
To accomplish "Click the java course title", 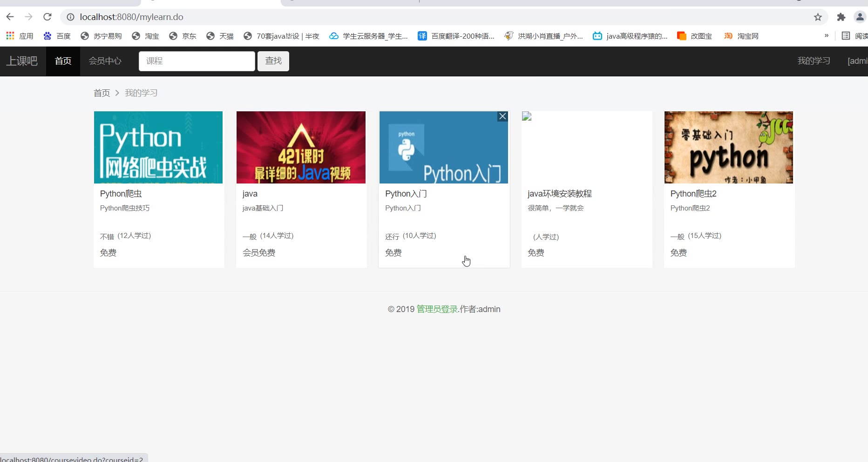I will point(250,194).
